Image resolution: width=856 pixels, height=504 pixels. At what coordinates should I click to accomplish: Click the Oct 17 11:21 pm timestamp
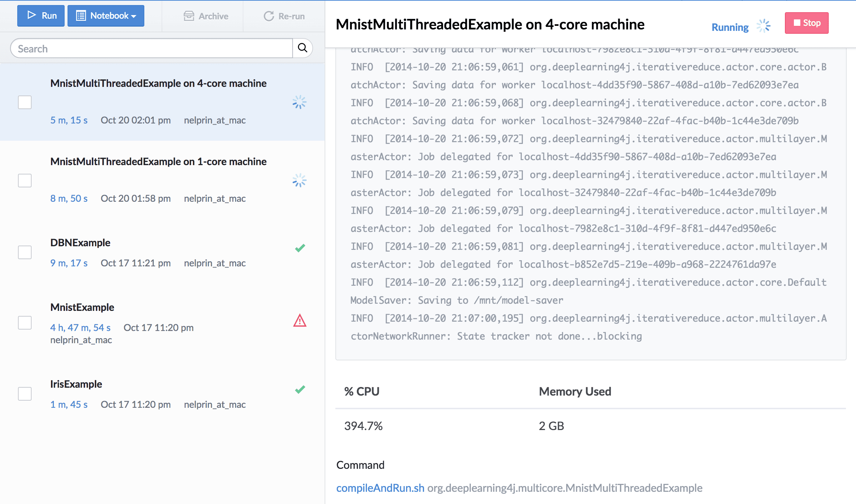[x=136, y=263]
